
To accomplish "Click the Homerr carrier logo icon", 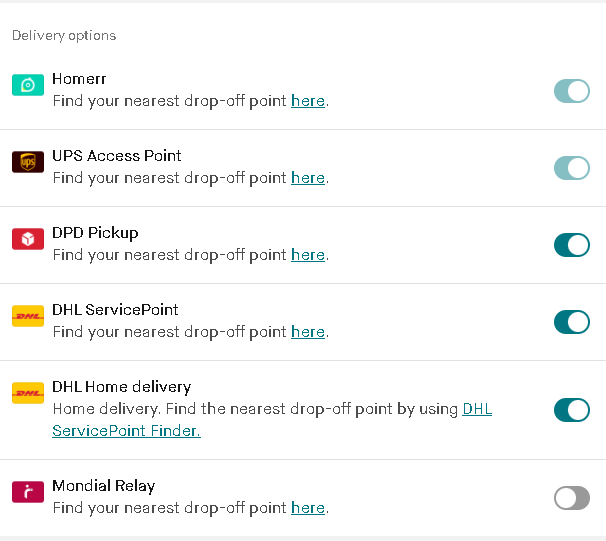I will pos(28,85).
